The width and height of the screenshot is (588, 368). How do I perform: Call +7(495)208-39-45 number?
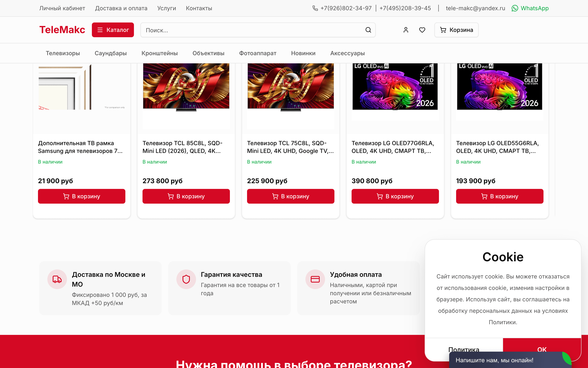tap(405, 8)
